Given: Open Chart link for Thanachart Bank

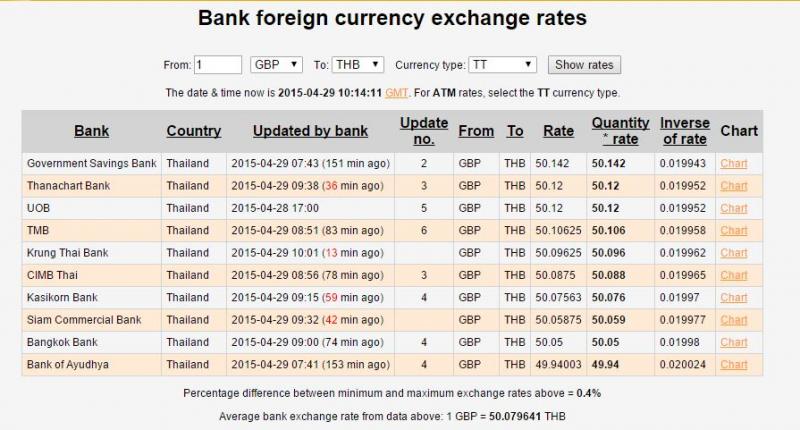Looking at the screenshot, I should coord(734,186).
